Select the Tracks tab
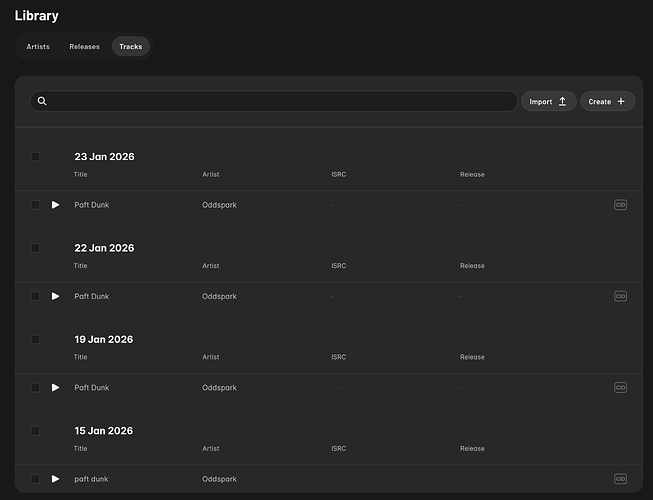The width and height of the screenshot is (653, 500). tap(130, 47)
